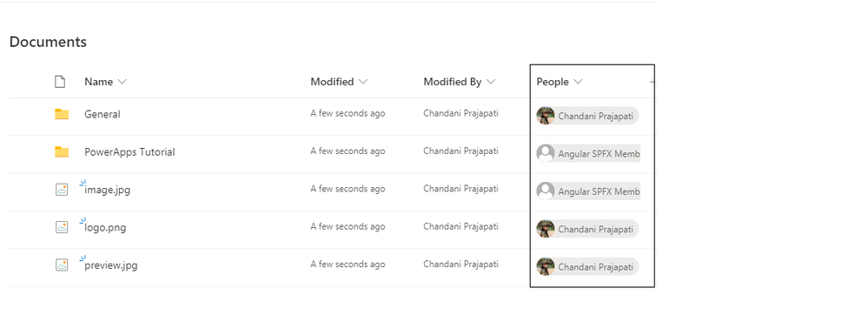Click the preview.jpg file type icon
868x335 pixels.
(62, 265)
